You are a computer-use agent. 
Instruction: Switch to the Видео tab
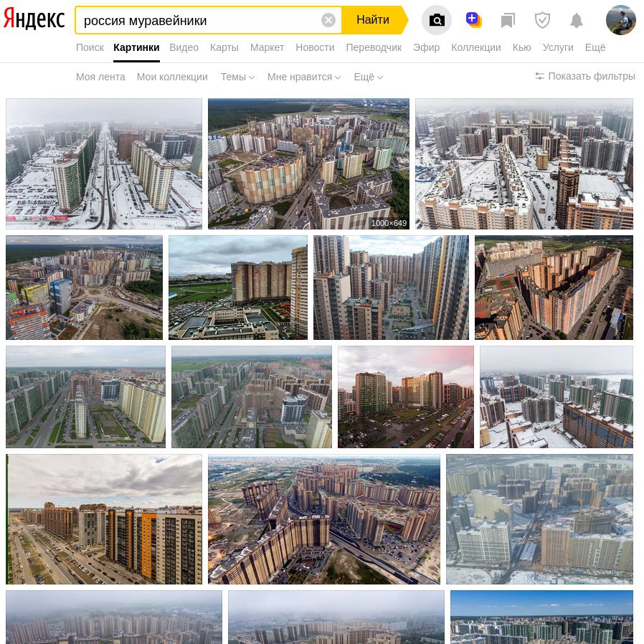click(x=184, y=47)
